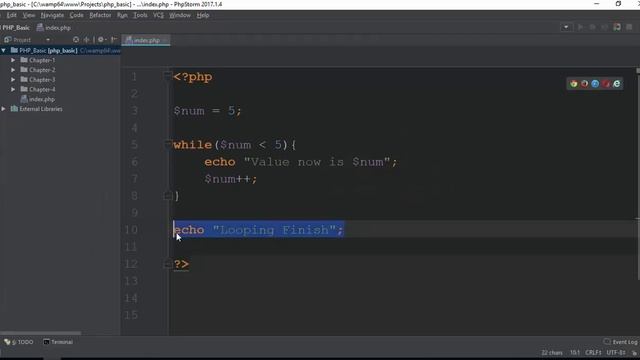Open the View menu
The image size is (640, 360).
coord(29,15)
